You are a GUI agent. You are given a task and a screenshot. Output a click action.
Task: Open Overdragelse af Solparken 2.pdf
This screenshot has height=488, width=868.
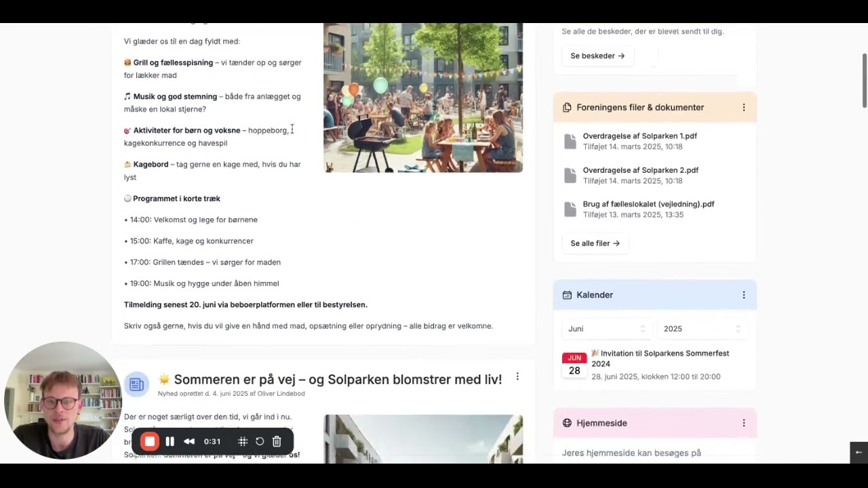pyautogui.click(x=640, y=170)
